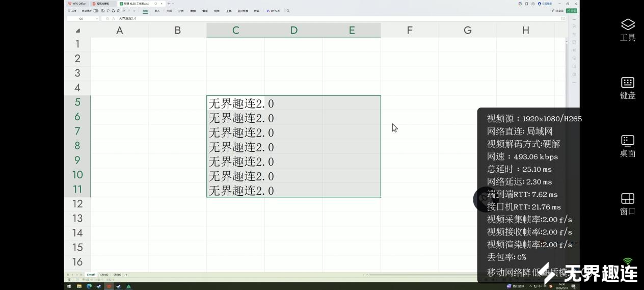Open the 工具 panel in remote sidebar
The height and width of the screenshot is (290, 644).
tap(627, 30)
